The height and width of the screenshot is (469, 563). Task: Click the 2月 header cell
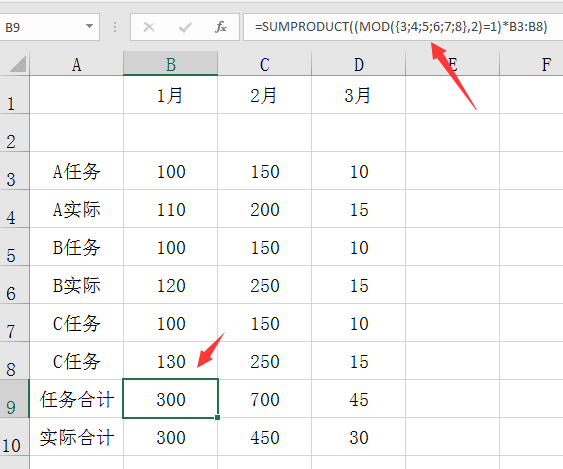[x=265, y=95]
